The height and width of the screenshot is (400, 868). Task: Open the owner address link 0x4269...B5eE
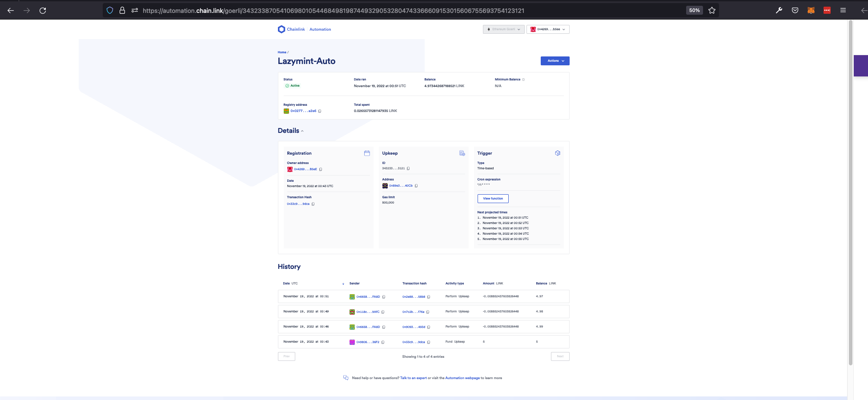[x=305, y=169]
